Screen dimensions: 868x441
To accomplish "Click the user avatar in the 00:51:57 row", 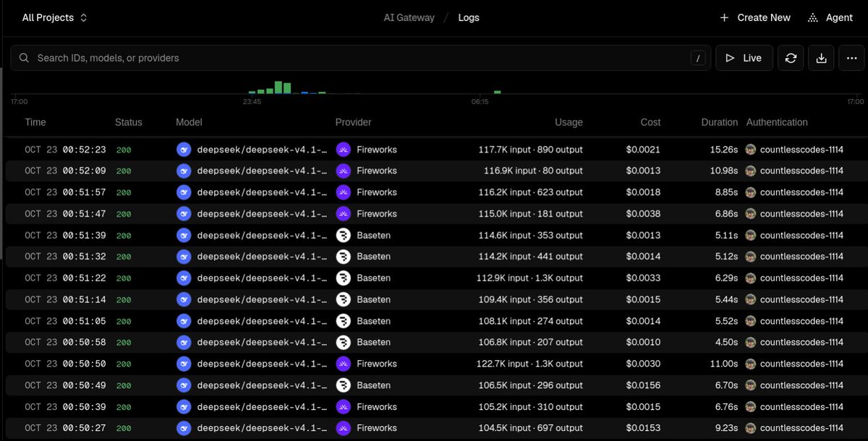I will coord(751,192).
